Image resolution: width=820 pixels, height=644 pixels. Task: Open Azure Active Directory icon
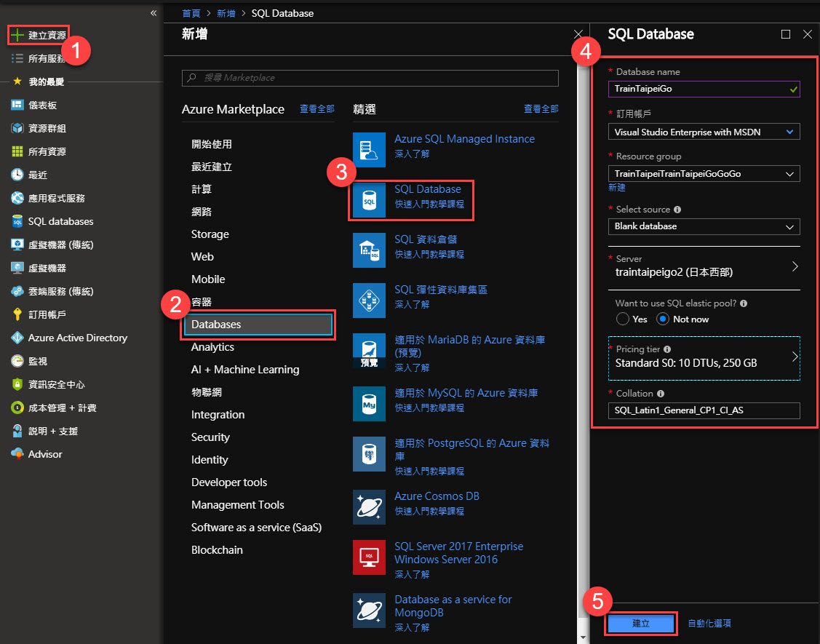click(x=17, y=338)
